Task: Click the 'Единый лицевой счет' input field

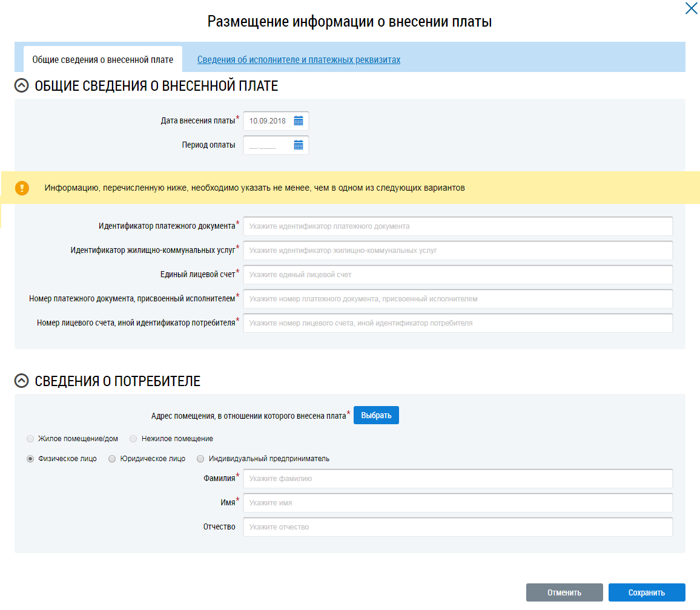Action: pos(457,275)
